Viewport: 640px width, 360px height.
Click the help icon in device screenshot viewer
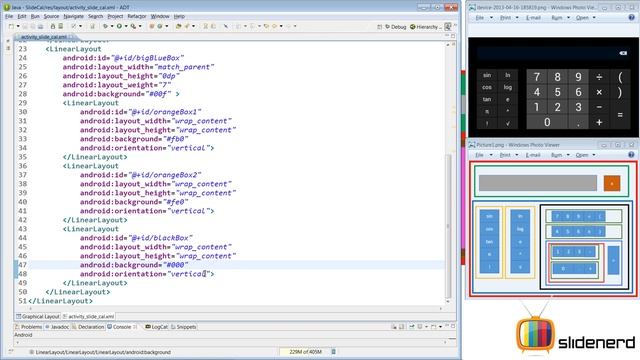(x=631, y=18)
